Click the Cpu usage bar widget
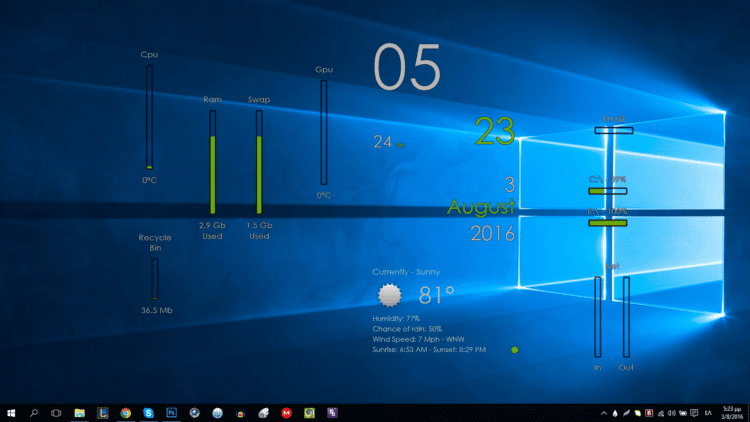This screenshot has height=422, width=750. (149, 117)
